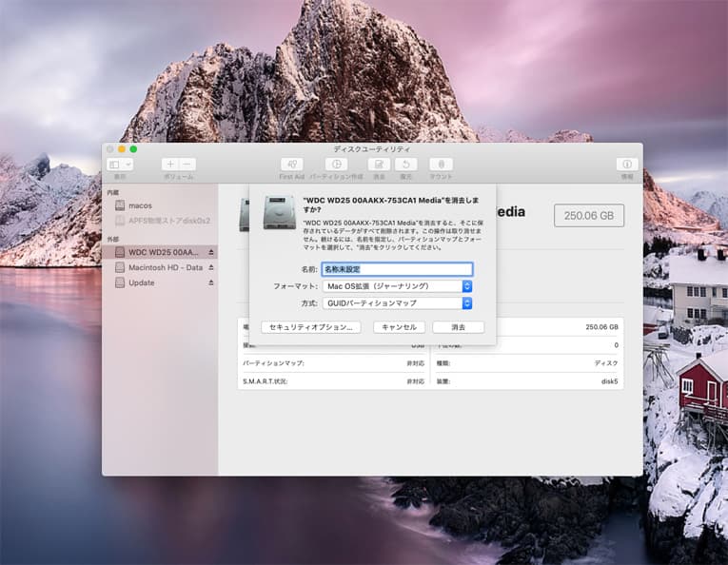Click the 消去 (Erase) toolbar icon
This screenshot has height=565, width=728.
pos(379,165)
